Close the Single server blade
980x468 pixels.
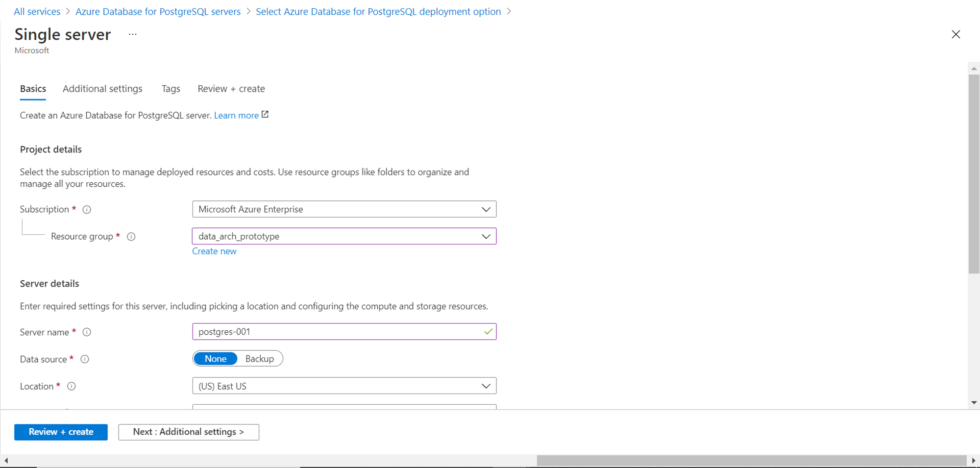pos(955,34)
